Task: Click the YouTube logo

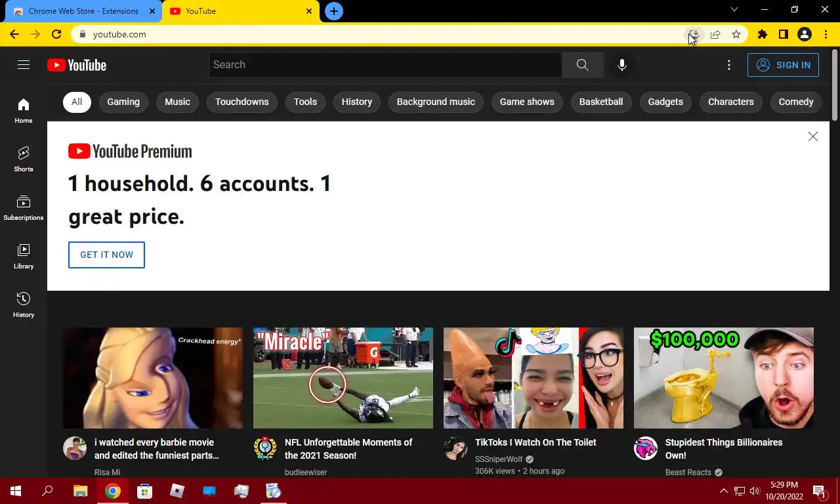Action: (x=77, y=65)
